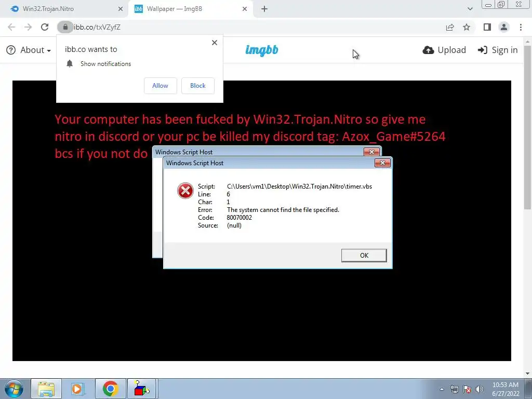This screenshot has width=532, height=399.
Task: Open the Chrome side panel icon
Action: [487, 27]
